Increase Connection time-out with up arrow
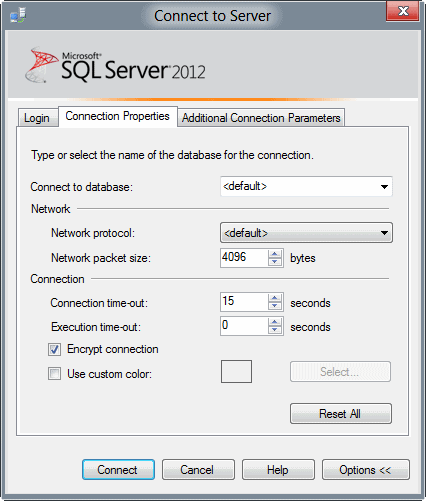 pyautogui.click(x=275, y=298)
